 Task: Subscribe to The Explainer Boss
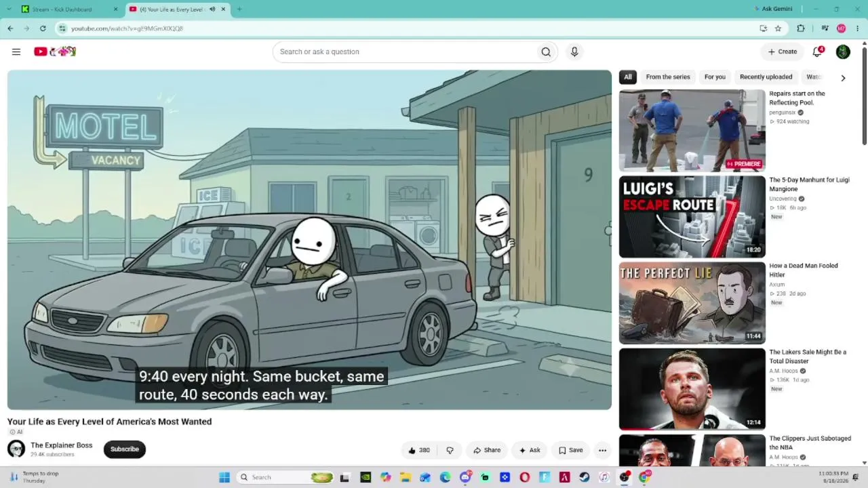pos(125,449)
